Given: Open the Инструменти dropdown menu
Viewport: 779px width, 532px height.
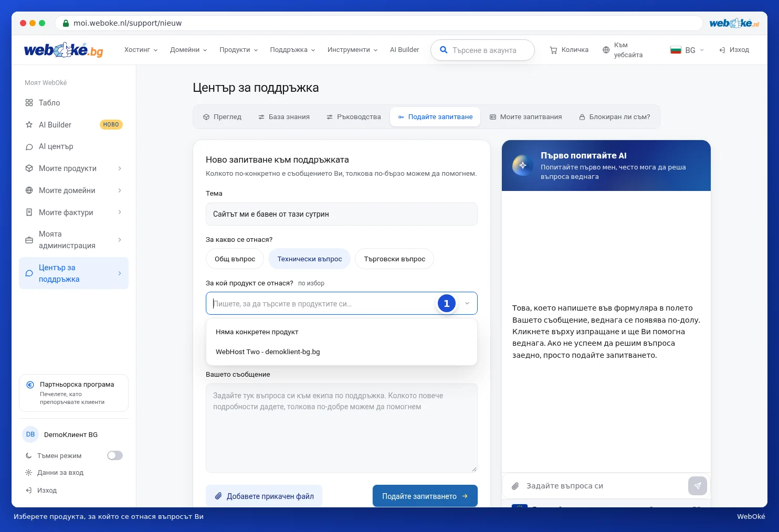Looking at the screenshot, I should pyautogui.click(x=352, y=50).
